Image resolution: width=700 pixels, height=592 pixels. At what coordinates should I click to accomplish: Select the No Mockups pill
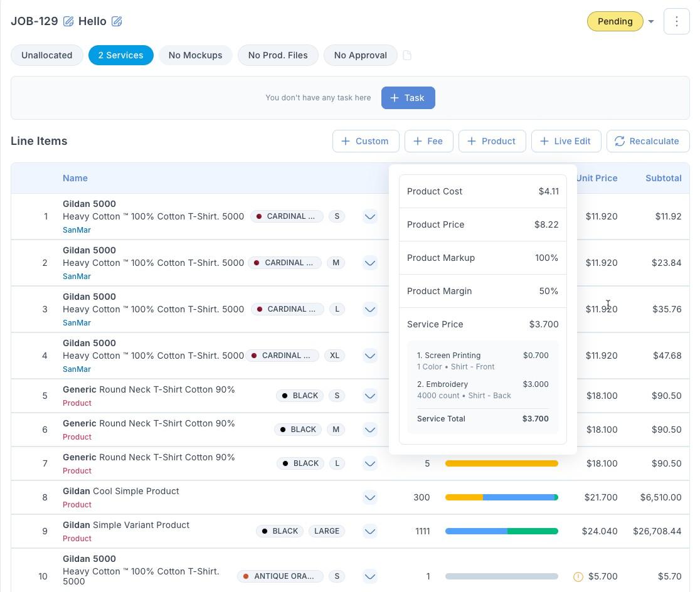tap(195, 55)
